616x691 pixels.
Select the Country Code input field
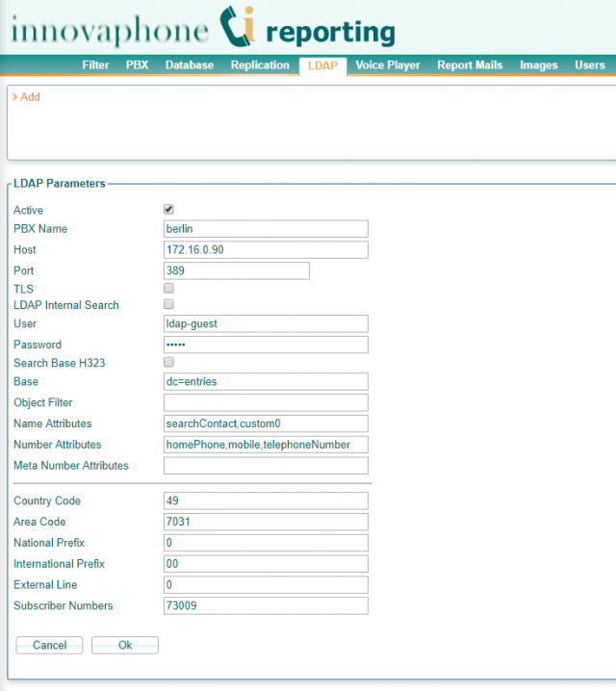266,500
